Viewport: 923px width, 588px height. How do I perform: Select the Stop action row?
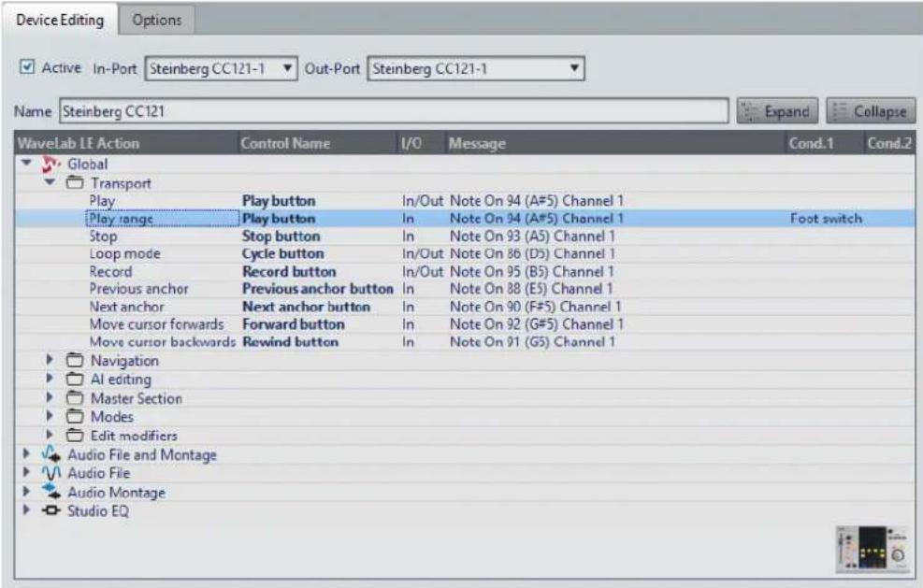click(465, 236)
